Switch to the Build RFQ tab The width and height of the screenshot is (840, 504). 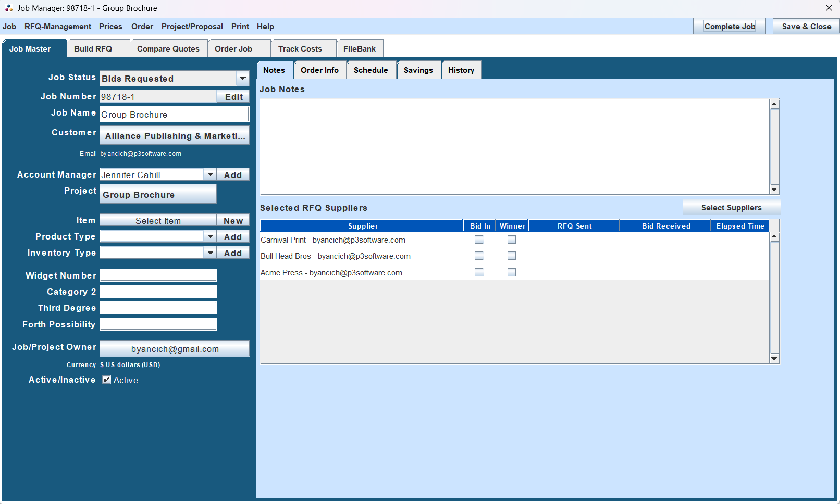[x=98, y=48]
